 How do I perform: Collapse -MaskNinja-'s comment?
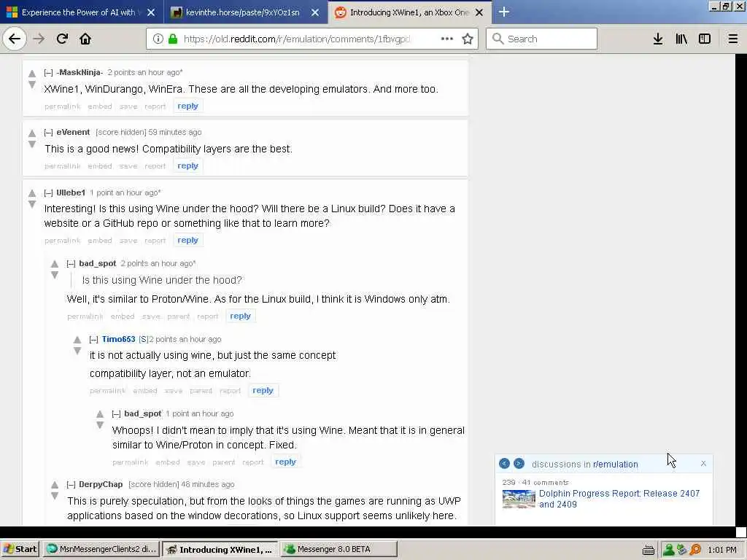(x=48, y=72)
